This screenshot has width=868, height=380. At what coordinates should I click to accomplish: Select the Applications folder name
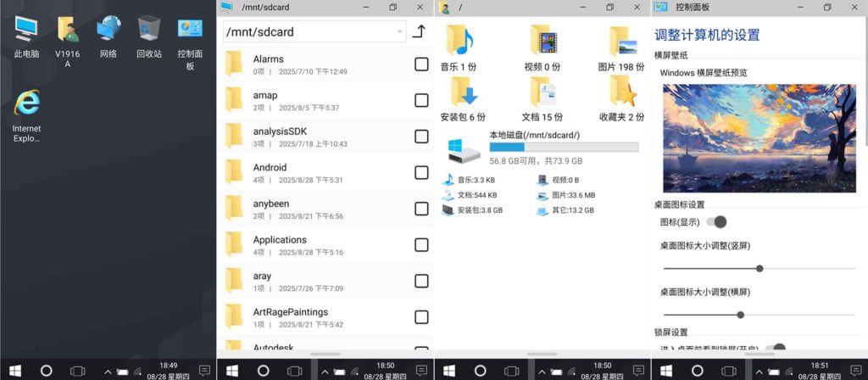pos(280,240)
